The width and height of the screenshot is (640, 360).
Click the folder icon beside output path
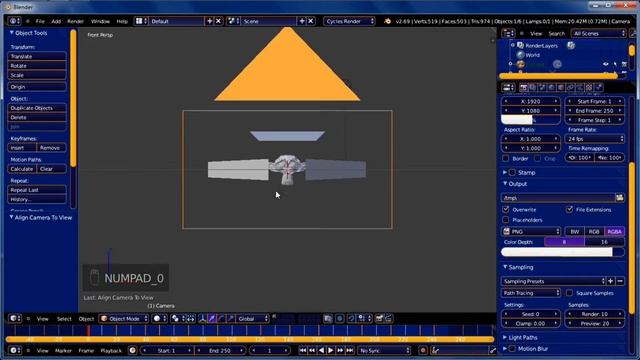tap(620, 198)
